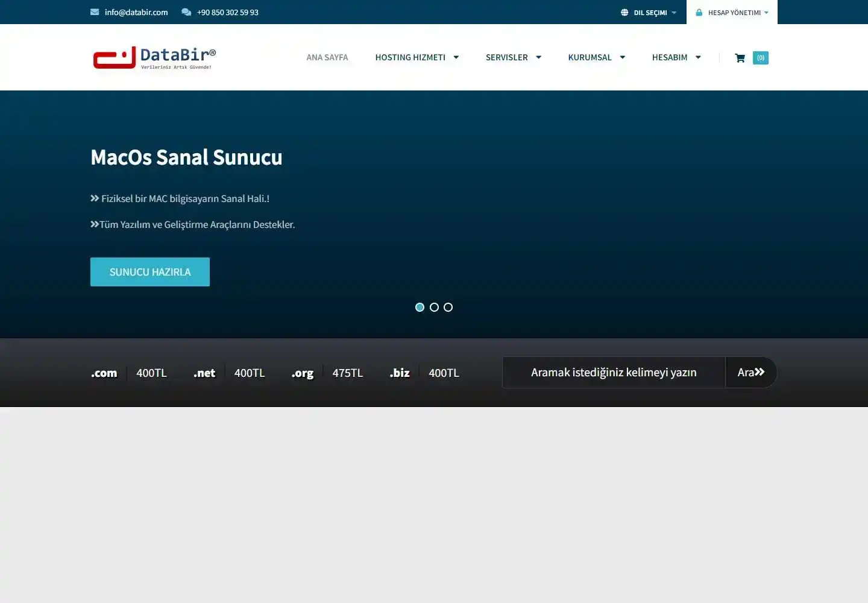Screen dimensions: 868x603
Task: Expand the SERVISLER menu arrow
Action: pos(539,57)
